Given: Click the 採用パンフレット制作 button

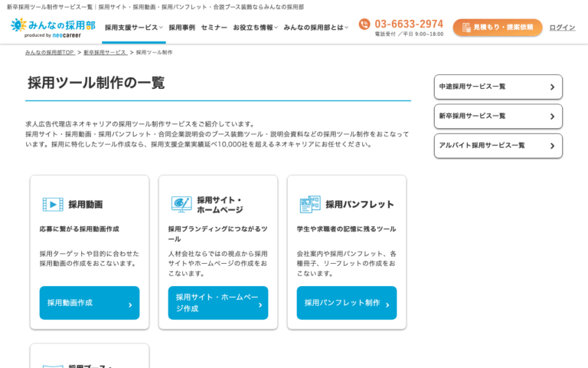Looking at the screenshot, I should (x=347, y=303).
